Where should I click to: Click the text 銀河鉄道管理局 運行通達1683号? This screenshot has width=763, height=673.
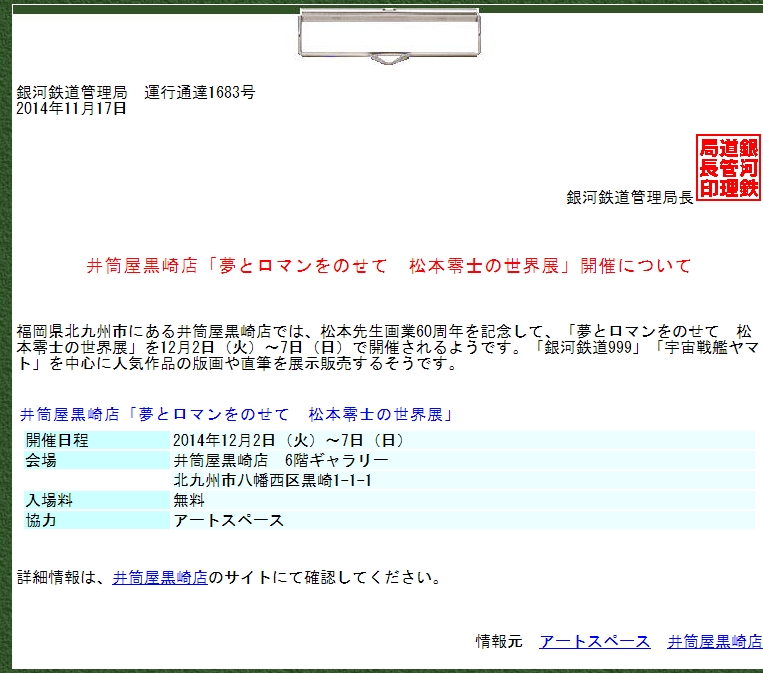click(136, 92)
